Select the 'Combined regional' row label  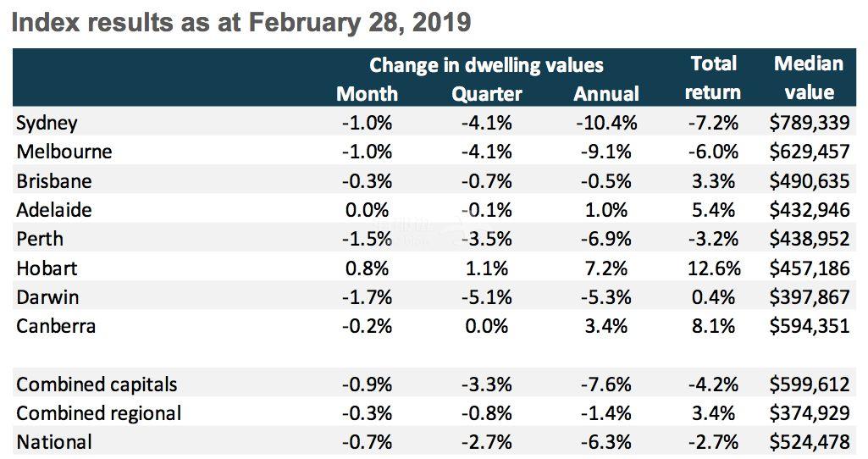(x=99, y=413)
